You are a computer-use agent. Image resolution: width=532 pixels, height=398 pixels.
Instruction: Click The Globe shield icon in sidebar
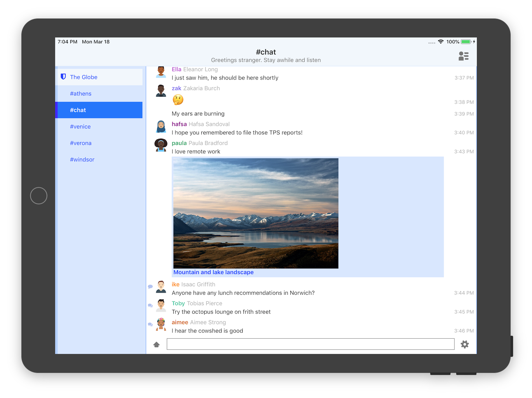coord(63,77)
